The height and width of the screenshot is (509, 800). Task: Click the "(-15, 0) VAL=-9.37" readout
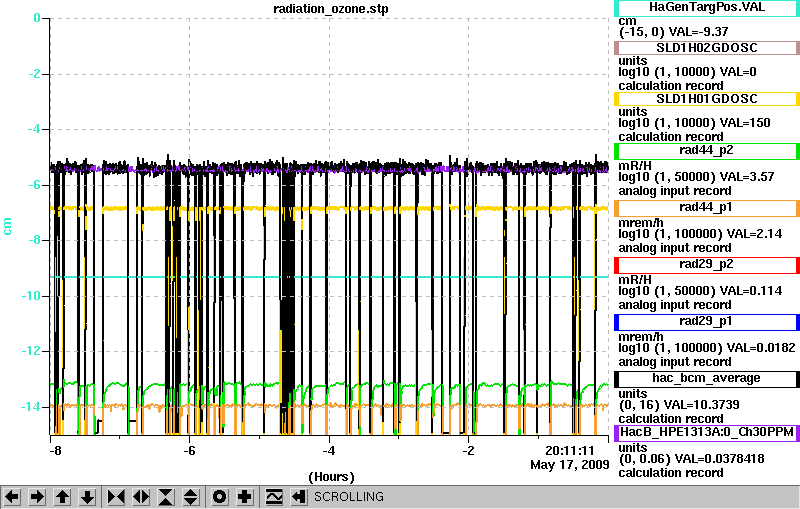pos(673,32)
